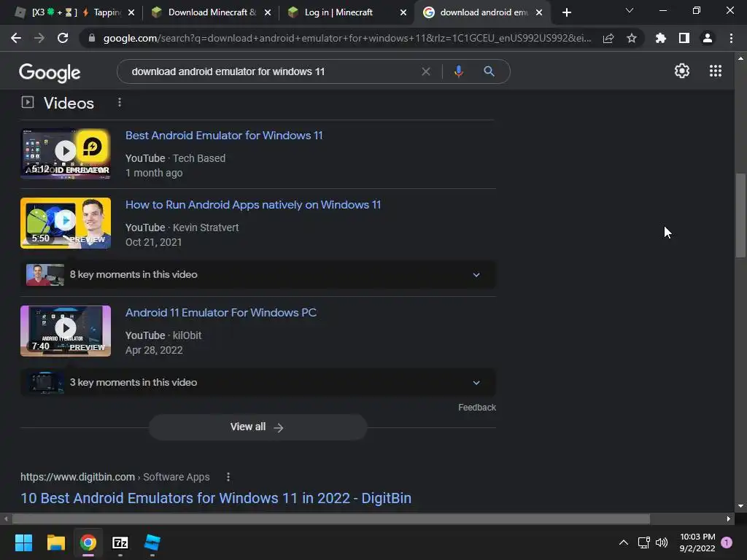Play the 7:40 kilObit video thumbnail

(66, 331)
